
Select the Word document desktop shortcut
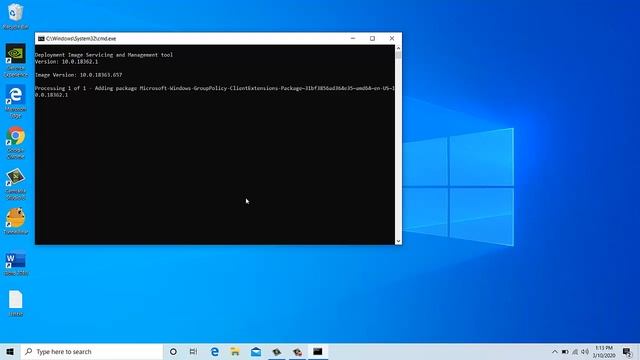16,263
